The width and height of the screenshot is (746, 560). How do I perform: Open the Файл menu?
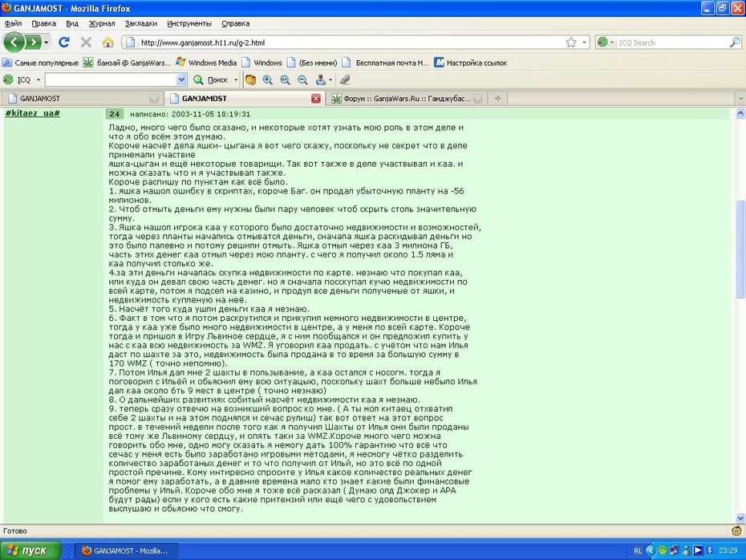13,23
